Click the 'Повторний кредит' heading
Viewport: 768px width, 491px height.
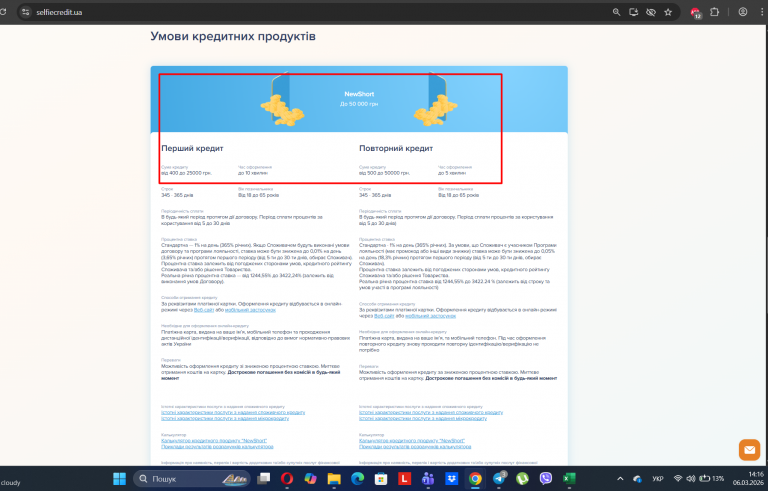(396, 148)
